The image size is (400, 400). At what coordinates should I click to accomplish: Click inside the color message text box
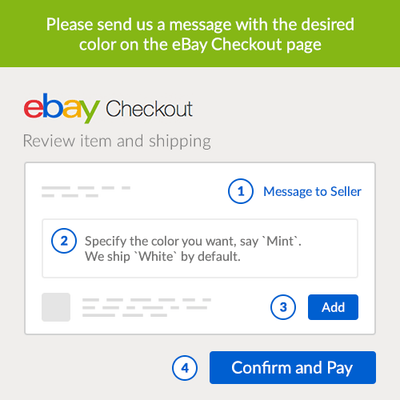point(200,248)
